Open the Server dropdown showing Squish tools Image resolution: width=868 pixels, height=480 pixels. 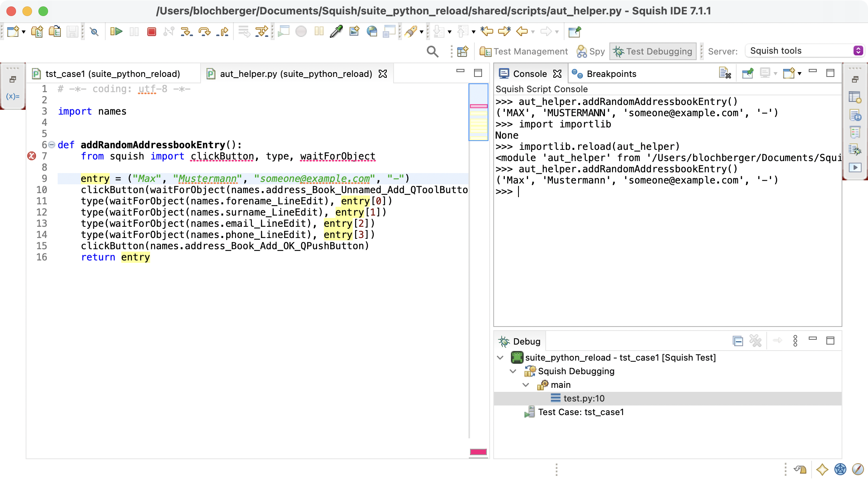[x=805, y=50]
